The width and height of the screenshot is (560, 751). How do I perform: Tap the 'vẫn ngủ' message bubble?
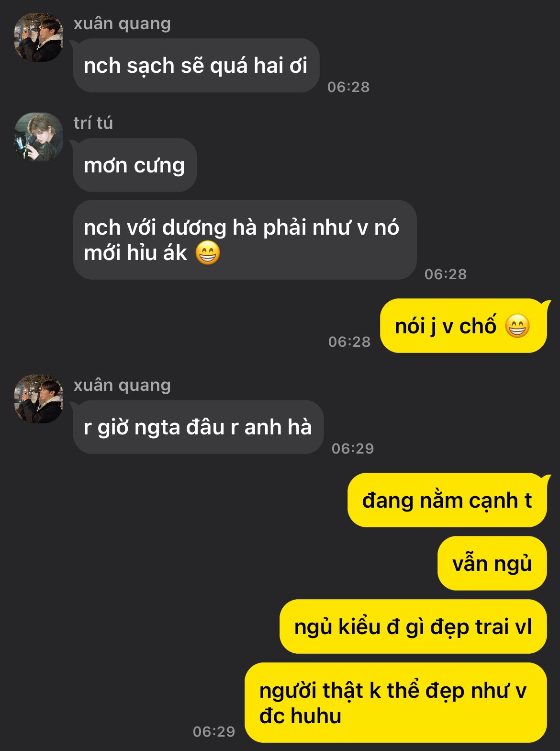(492, 563)
